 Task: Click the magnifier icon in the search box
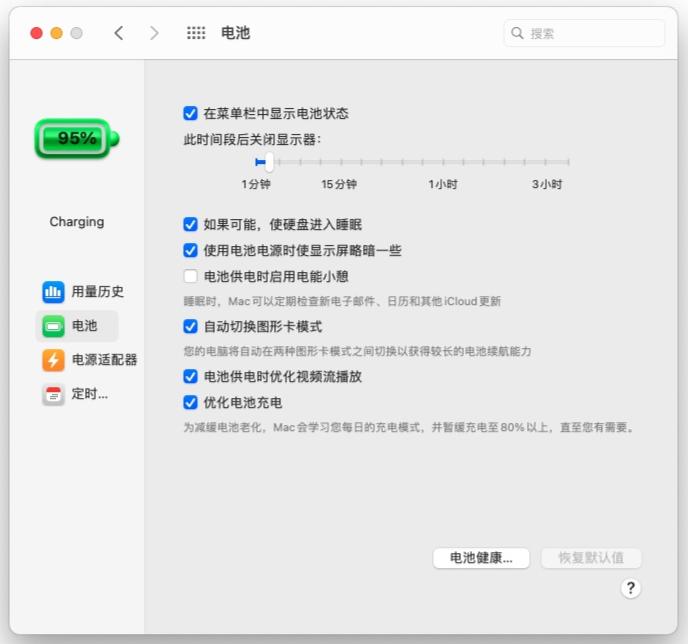(x=517, y=33)
